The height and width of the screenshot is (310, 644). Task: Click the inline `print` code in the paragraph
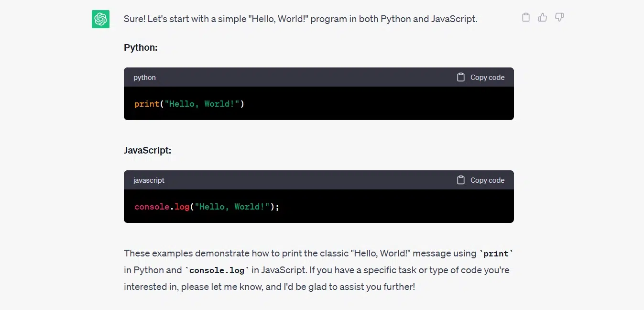coord(496,254)
